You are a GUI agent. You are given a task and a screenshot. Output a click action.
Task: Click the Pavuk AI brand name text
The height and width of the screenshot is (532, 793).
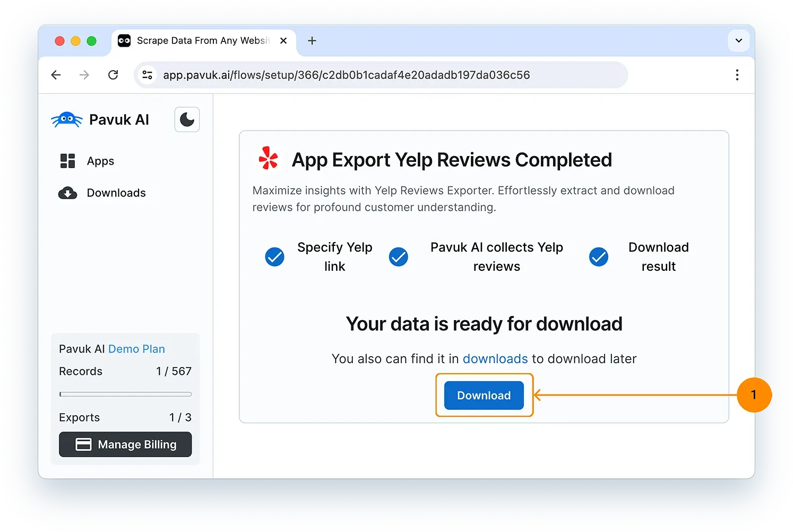pos(119,119)
